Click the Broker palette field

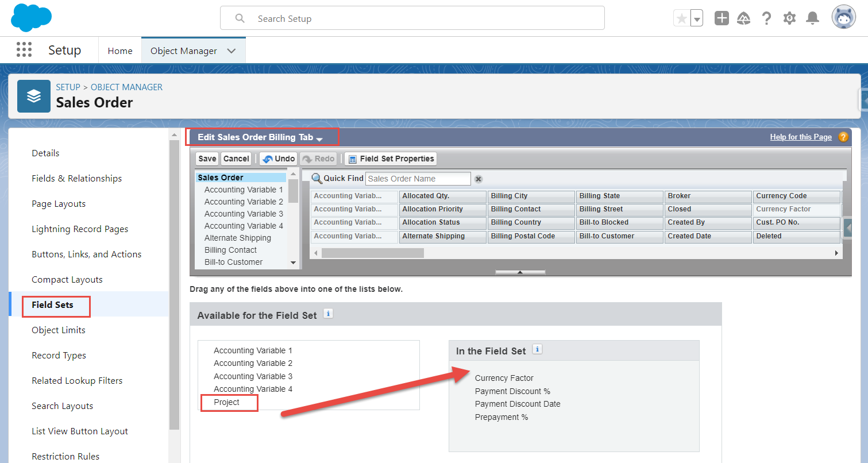coord(708,196)
